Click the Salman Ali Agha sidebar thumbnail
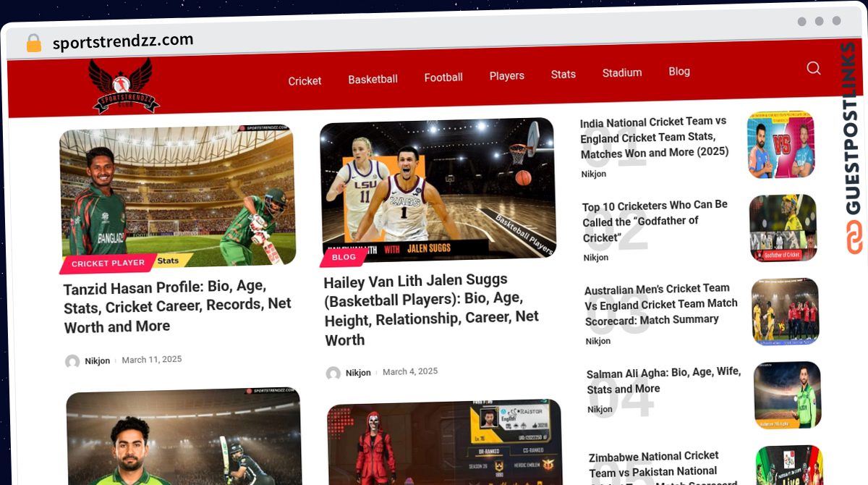This screenshot has height=485, width=868. coord(788,395)
